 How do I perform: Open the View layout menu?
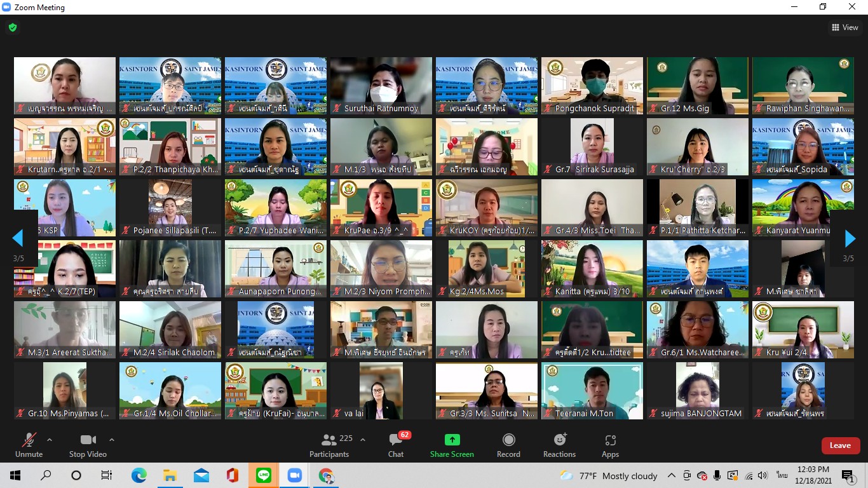coord(845,27)
